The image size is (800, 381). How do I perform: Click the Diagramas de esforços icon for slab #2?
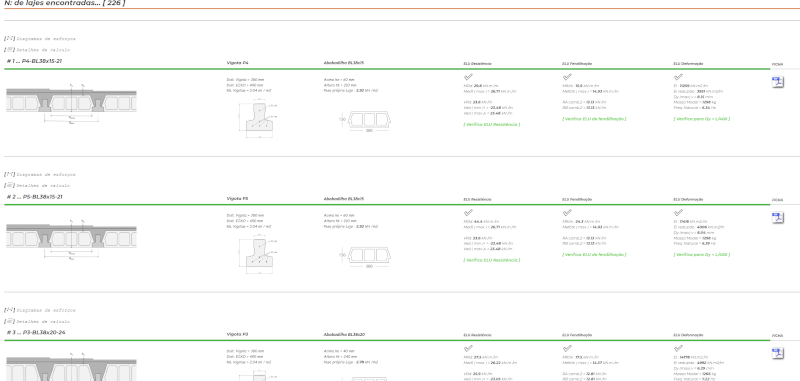pos(9,174)
